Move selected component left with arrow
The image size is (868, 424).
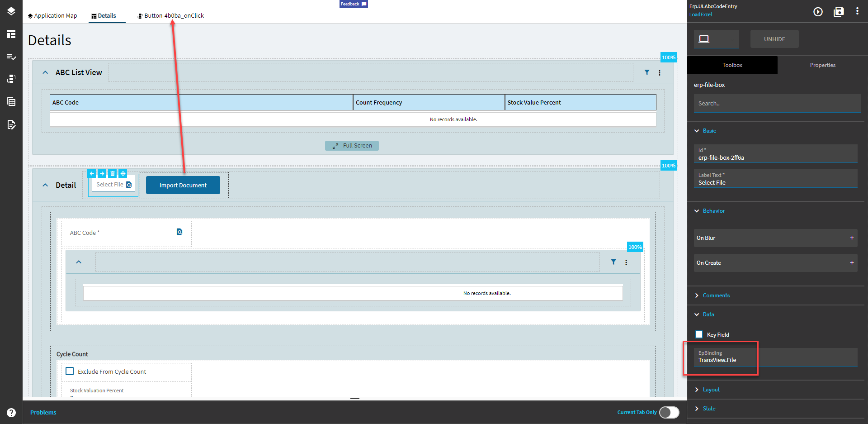tap(92, 173)
